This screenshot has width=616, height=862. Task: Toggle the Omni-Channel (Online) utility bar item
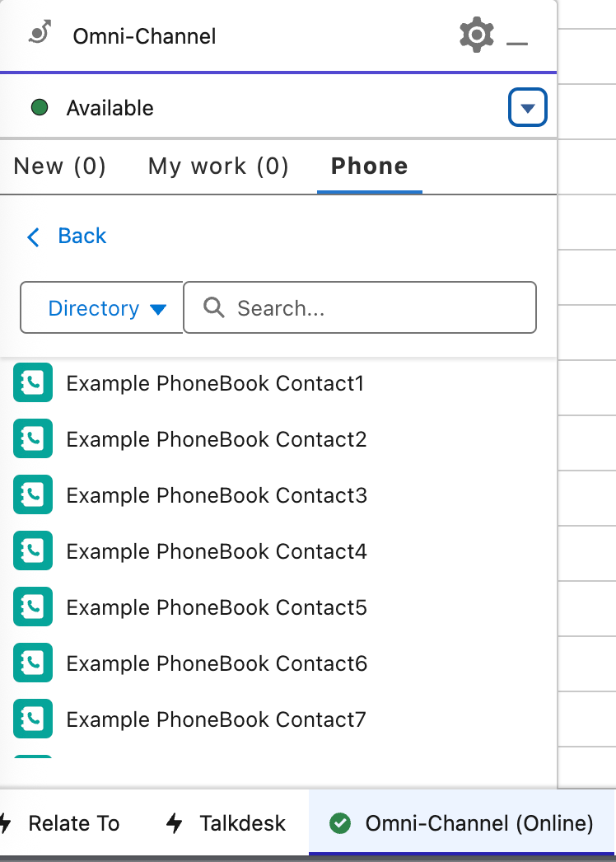pos(461,823)
